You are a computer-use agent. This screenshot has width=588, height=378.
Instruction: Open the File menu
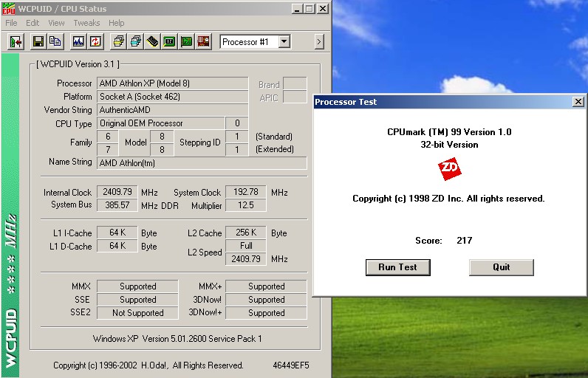coord(11,23)
